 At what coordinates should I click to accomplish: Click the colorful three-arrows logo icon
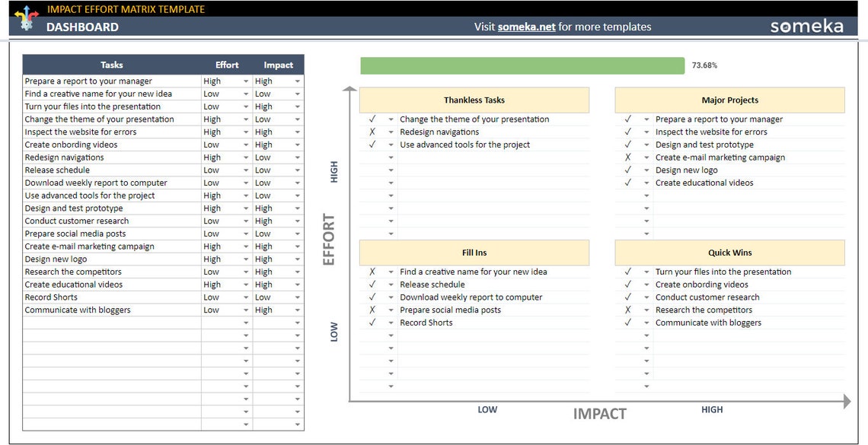point(25,17)
